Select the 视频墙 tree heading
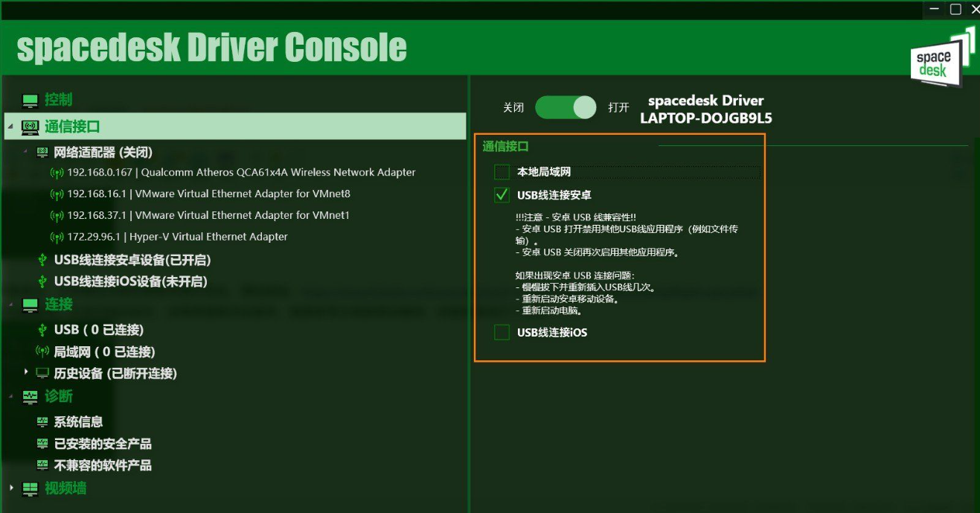 (x=65, y=488)
